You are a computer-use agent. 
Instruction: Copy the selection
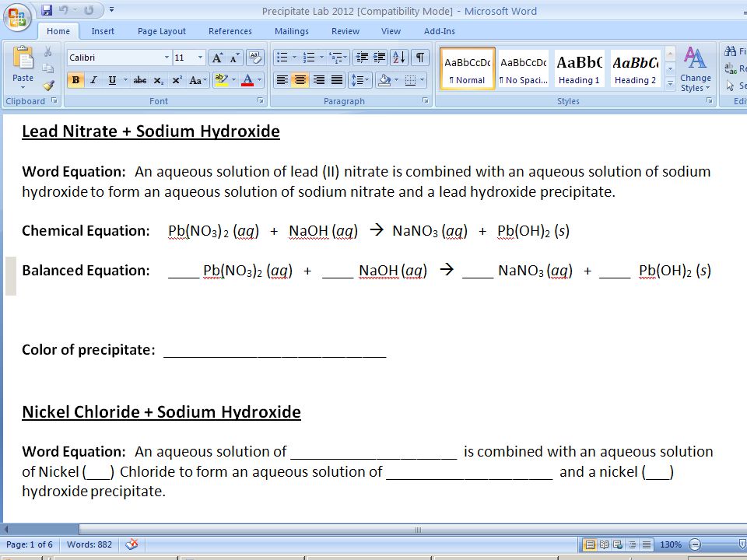tap(48, 68)
